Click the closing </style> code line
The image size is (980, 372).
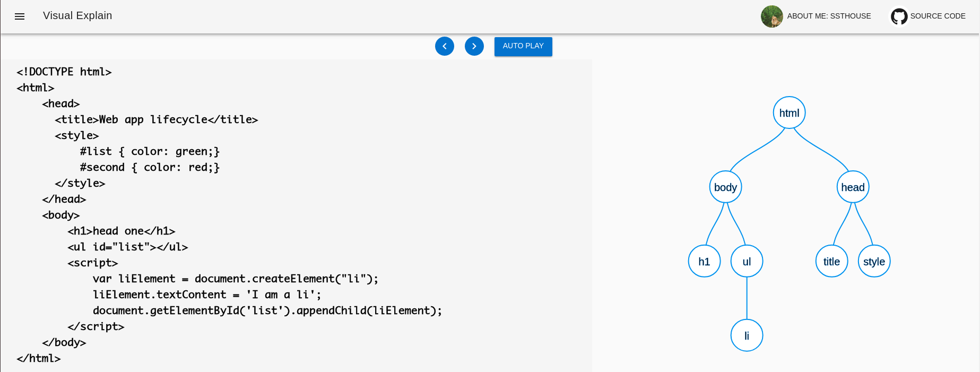coord(80,183)
